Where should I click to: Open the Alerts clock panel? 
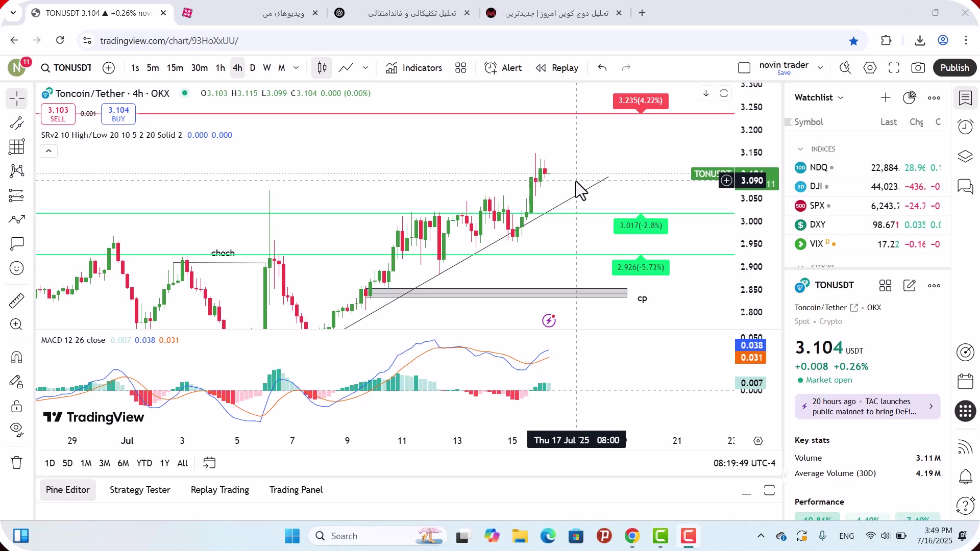pos(965,127)
